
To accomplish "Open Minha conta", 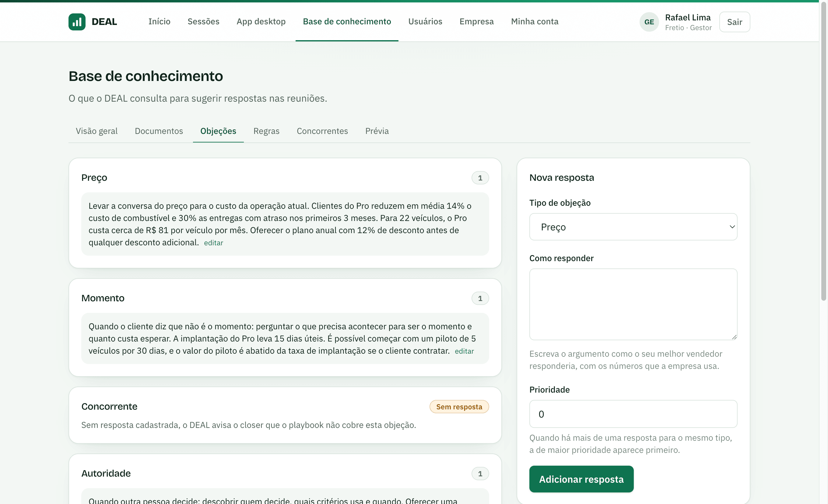I will click(535, 22).
